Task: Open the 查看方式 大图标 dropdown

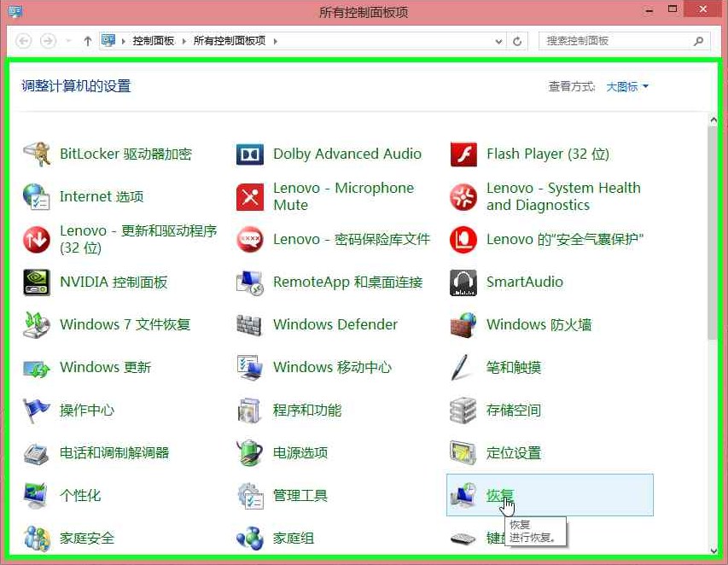Action: pos(627,87)
